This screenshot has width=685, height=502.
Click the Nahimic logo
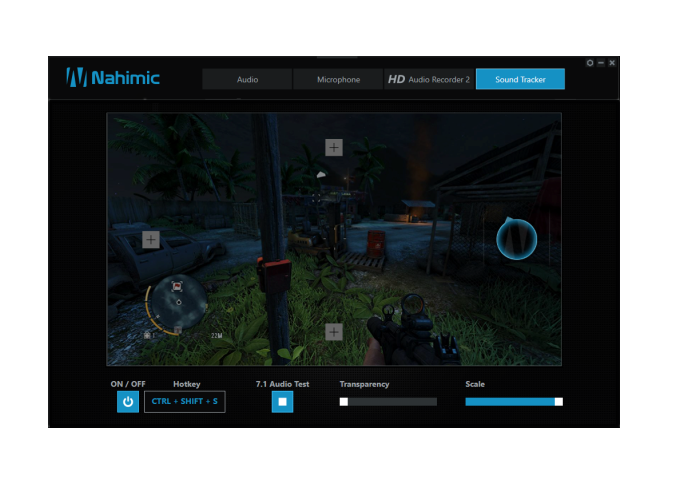[113, 77]
